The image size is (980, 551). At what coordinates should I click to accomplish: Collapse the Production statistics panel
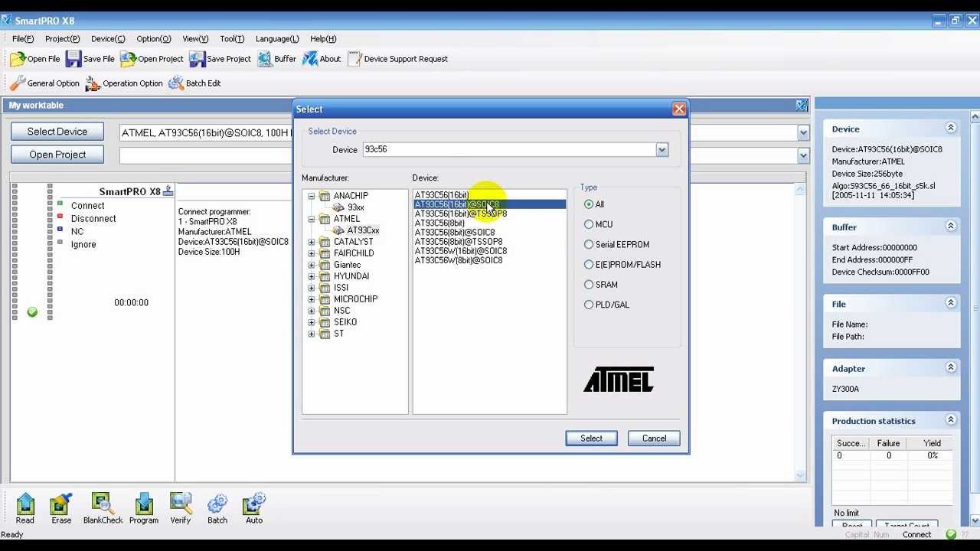pos(951,420)
